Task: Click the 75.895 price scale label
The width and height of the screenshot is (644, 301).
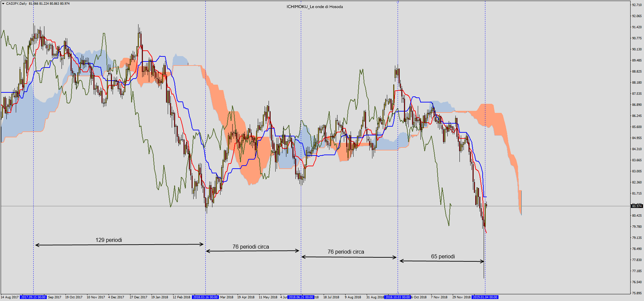Action: coord(637,293)
